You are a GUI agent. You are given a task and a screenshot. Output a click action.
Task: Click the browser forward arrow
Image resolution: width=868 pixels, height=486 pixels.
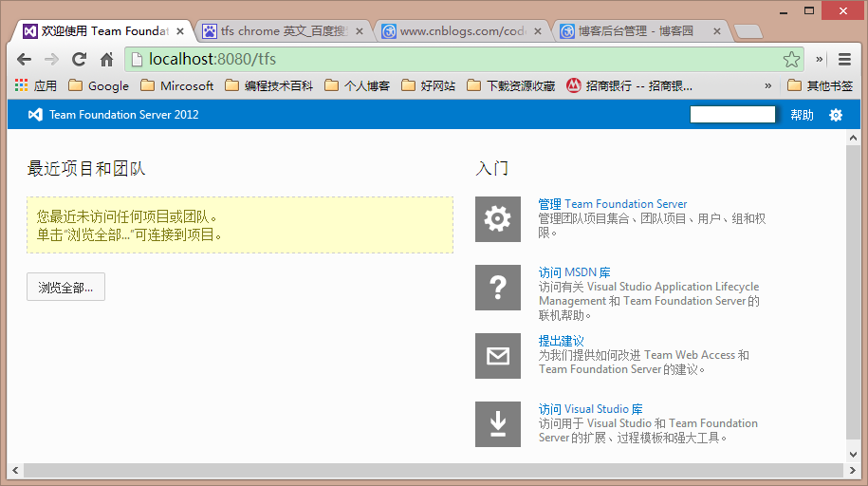(x=51, y=59)
